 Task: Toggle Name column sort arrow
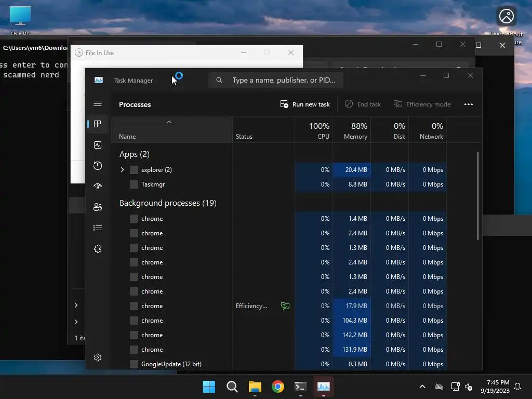(169, 122)
